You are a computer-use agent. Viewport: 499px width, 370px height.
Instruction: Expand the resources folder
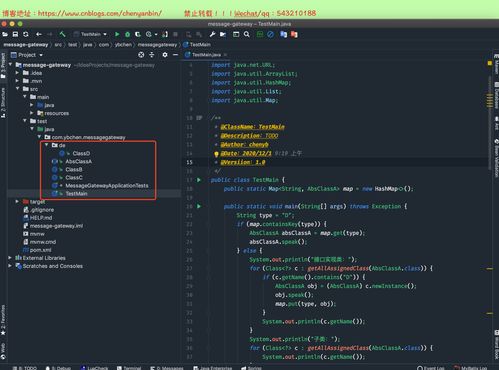click(x=32, y=113)
